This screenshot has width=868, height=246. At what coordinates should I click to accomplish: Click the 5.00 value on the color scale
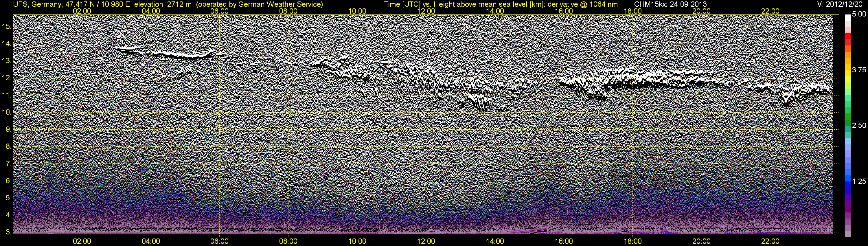pos(859,14)
